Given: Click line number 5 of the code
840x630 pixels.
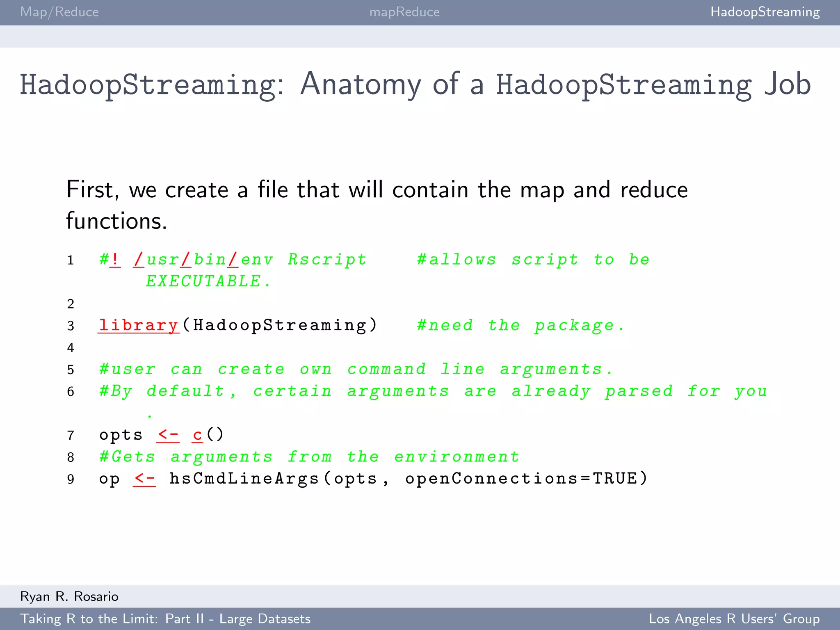Looking at the screenshot, I should (71, 370).
